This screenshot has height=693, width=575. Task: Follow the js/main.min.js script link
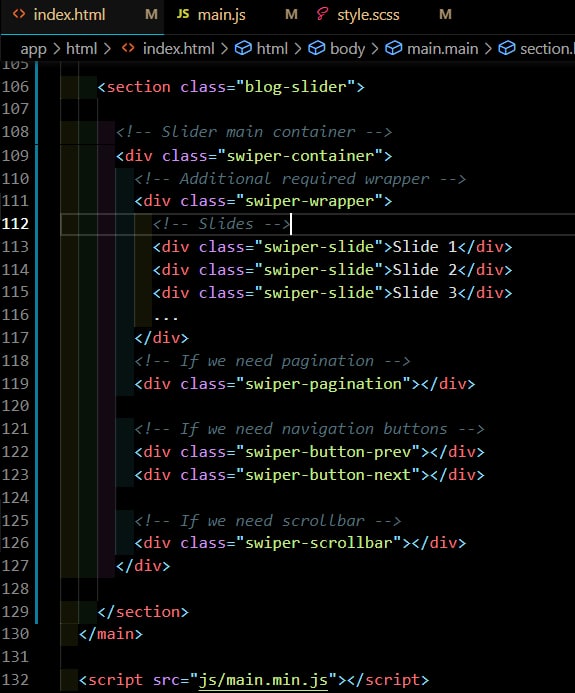(x=263, y=680)
